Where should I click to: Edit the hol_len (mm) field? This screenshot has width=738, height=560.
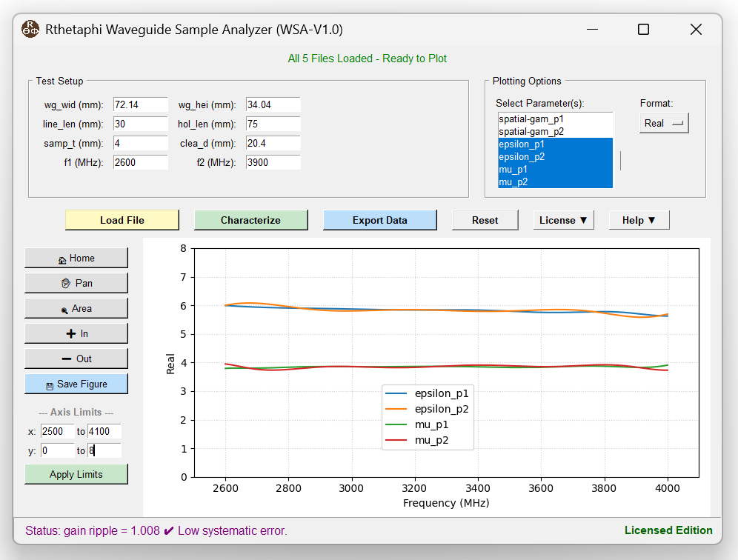273,124
